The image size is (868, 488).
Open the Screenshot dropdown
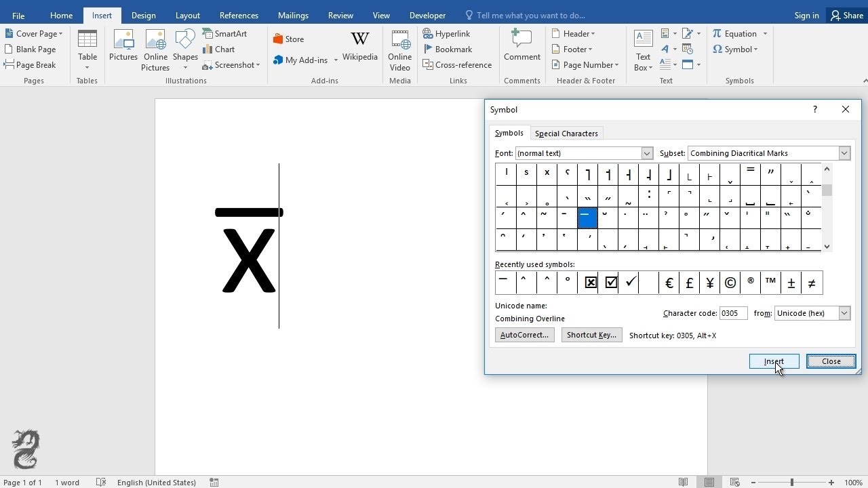click(231, 64)
